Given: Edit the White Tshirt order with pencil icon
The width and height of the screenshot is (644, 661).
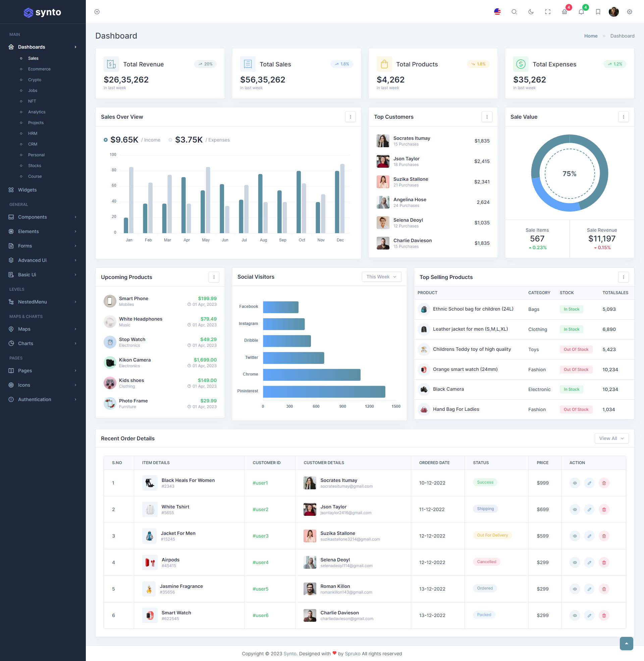Looking at the screenshot, I should click(589, 509).
